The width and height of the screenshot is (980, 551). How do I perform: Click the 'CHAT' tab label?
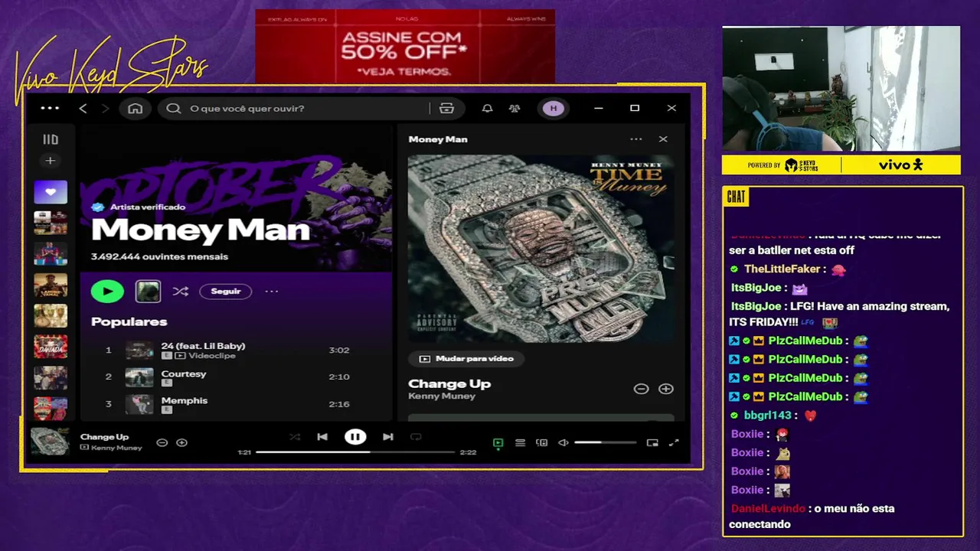point(736,197)
